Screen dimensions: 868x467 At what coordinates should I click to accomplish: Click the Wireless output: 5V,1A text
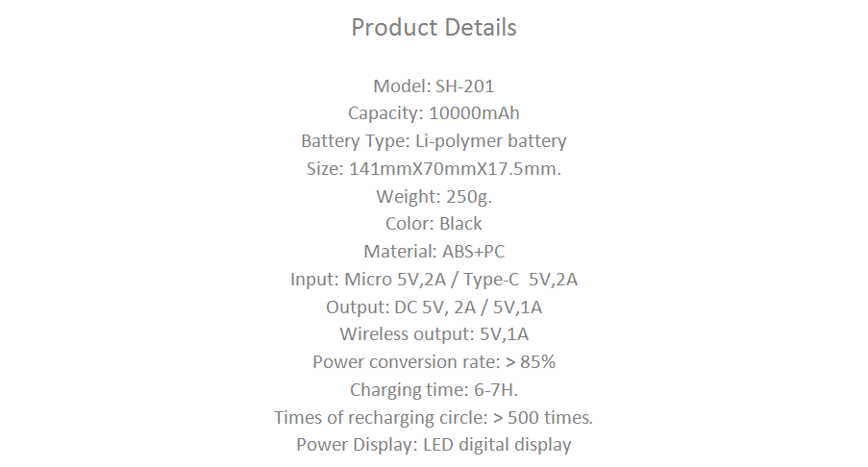[434, 334]
